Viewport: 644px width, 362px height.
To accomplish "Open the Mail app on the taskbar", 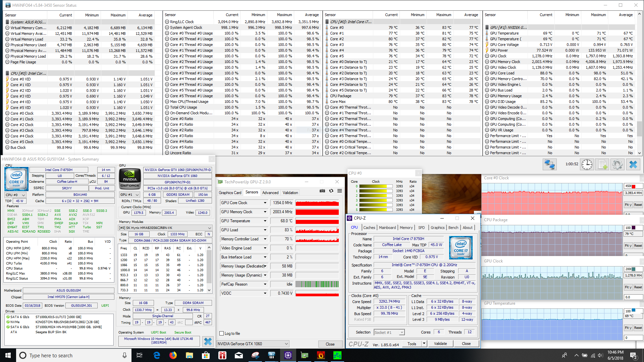I will (239, 355).
